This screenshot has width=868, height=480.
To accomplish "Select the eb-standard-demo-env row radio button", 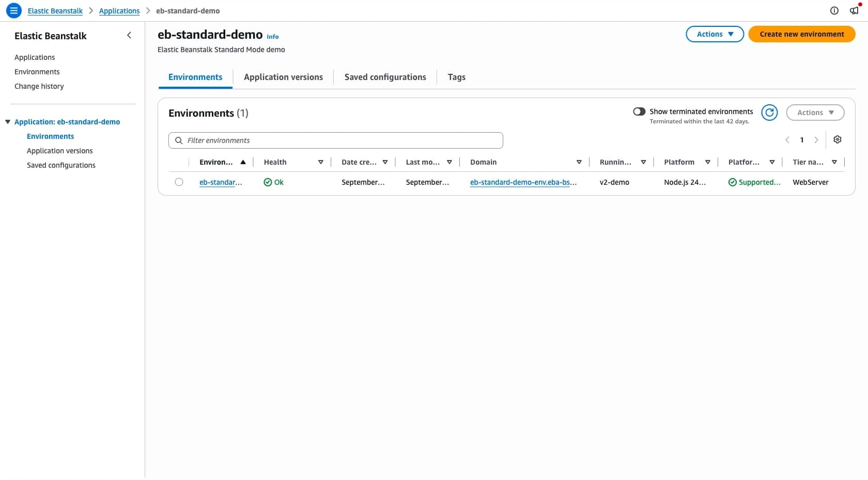I will coord(179,182).
